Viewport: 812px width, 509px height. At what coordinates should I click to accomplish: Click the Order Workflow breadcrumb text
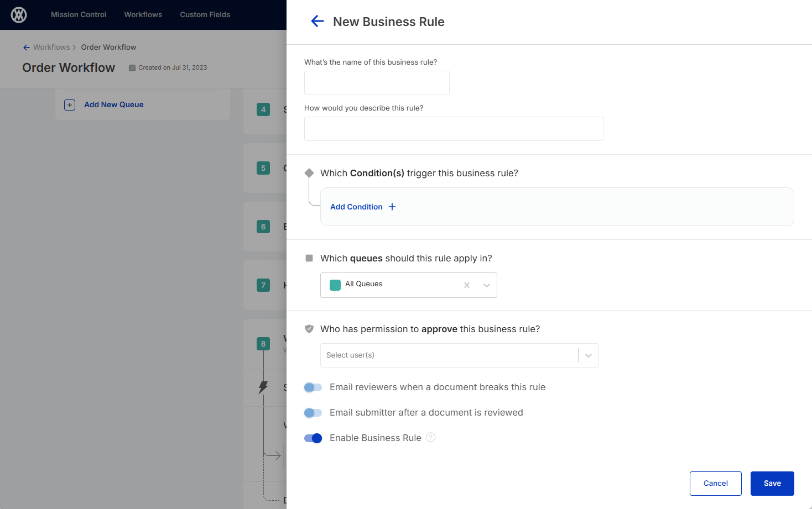coord(108,48)
